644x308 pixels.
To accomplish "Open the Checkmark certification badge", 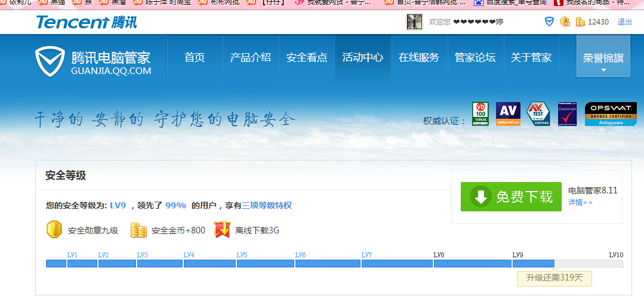I will click(x=567, y=114).
